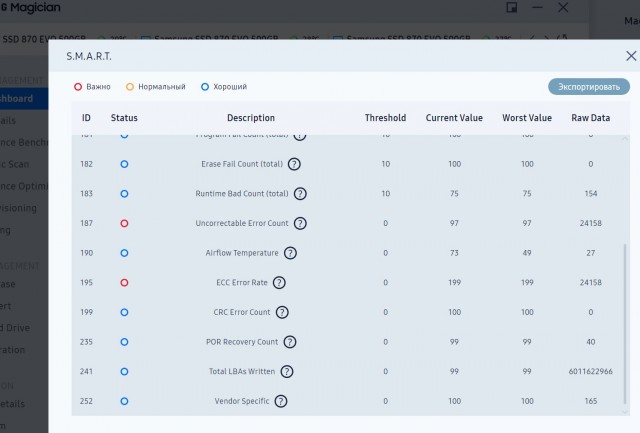Click the Current Value column header
This screenshot has height=433, width=640.
[x=454, y=118]
